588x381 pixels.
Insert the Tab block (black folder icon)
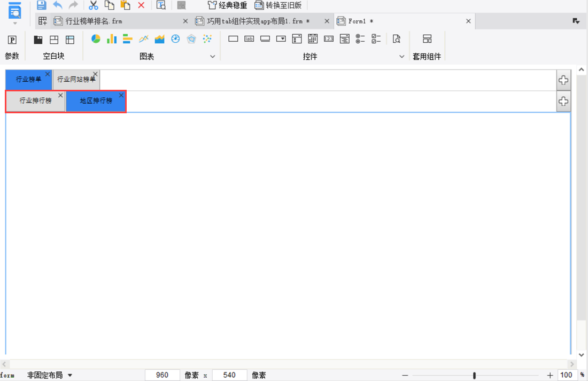tap(38, 40)
